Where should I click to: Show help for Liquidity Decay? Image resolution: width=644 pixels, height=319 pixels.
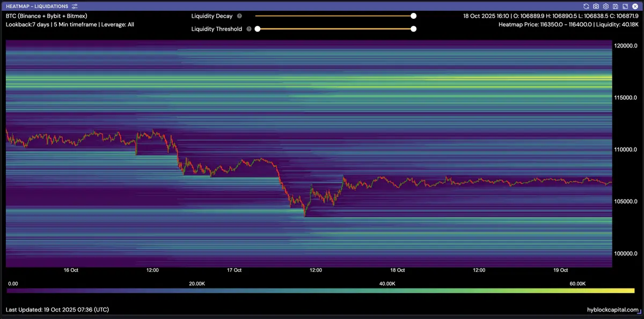239,16
